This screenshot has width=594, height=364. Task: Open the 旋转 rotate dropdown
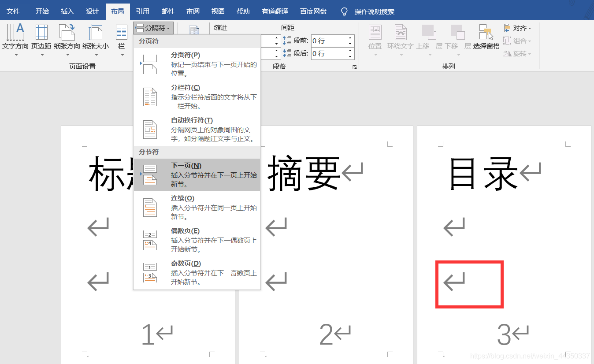point(517,54)
